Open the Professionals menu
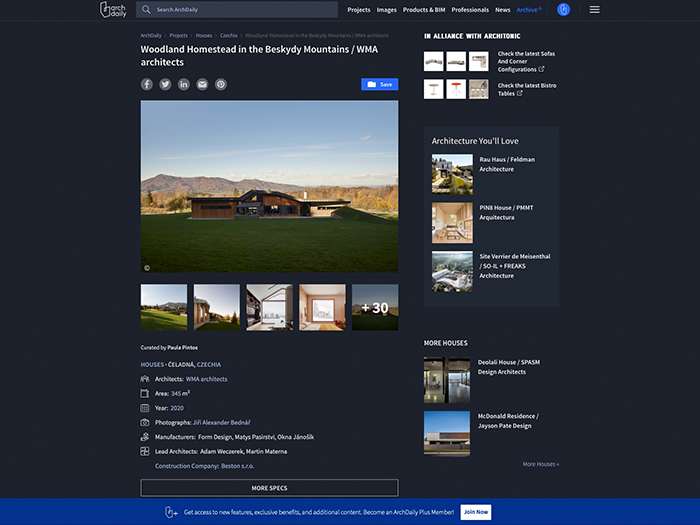Screen dimensions: 700x525 click(x=470, y=9)
